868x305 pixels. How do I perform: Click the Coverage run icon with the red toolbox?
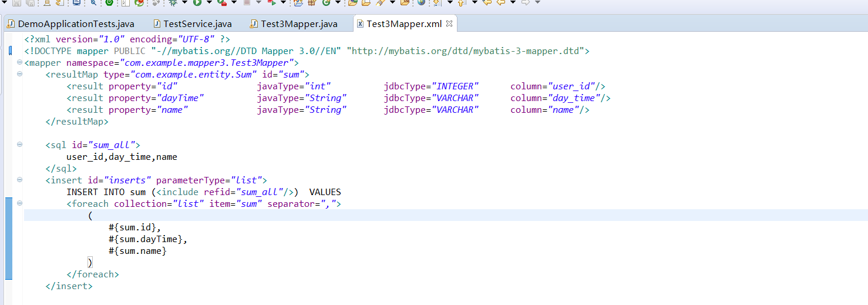tap(222, 2)
